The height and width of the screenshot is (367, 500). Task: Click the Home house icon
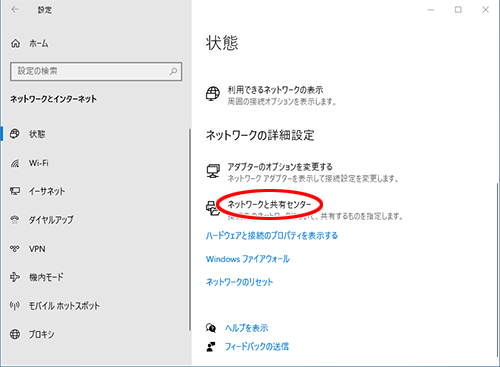pyautogui.click(x=16, y=43)
